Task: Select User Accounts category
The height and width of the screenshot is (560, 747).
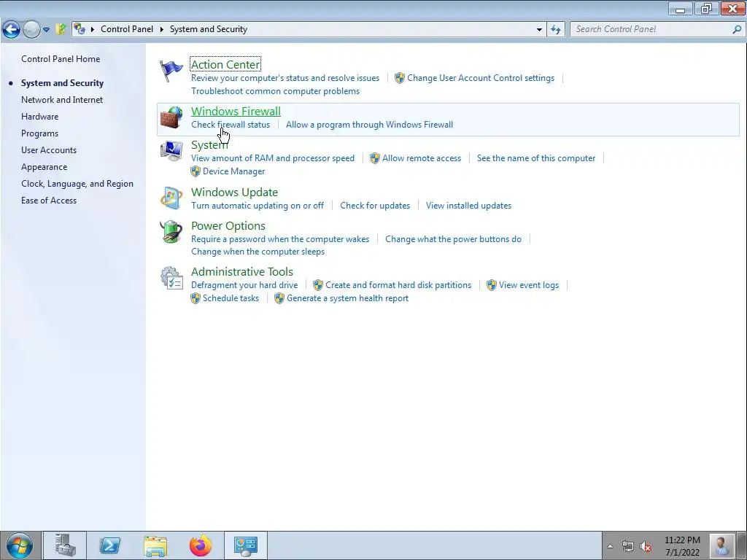Action: pos(49,150)
